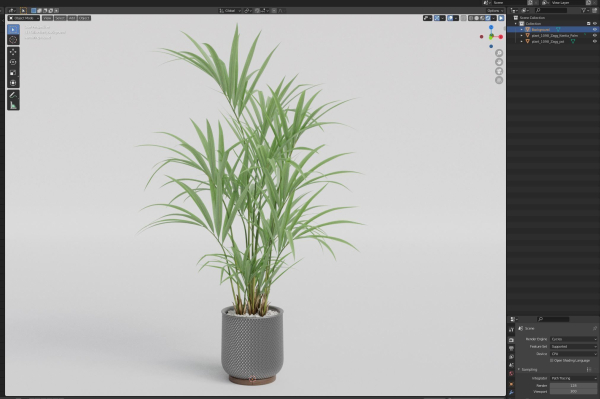Toggle show gizmo button
Image resolution: width=600 pixels, height=399 pixels.
[437, 18]
